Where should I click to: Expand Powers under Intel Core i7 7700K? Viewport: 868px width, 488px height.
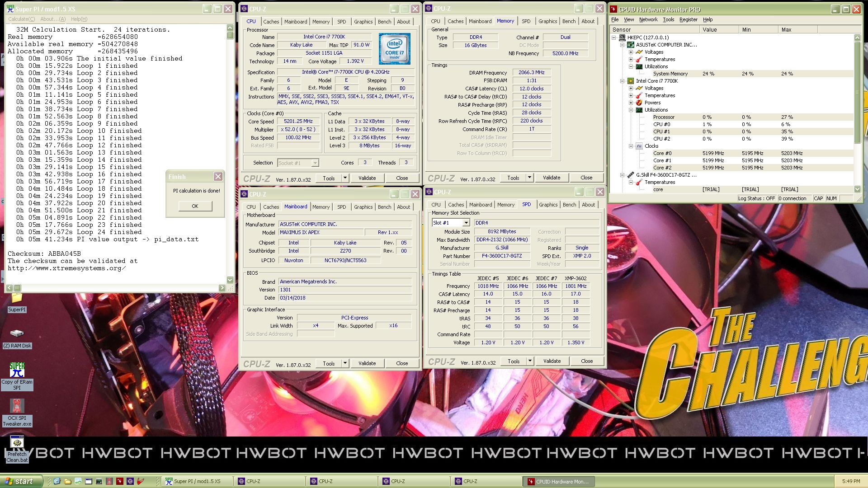631,103
